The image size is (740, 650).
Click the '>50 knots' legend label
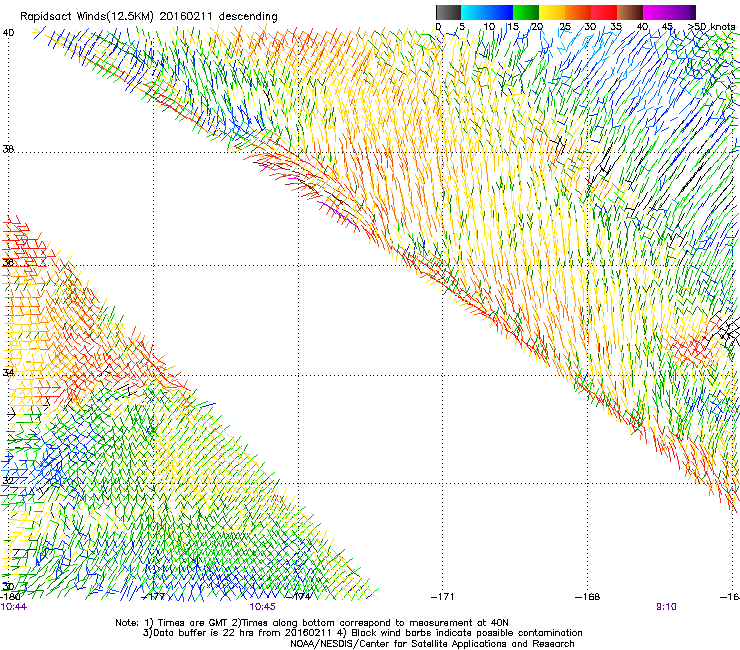712,27
